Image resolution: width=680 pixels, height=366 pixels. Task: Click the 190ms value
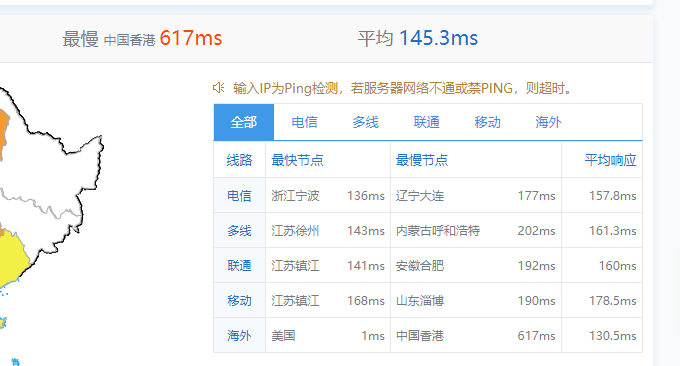pyautogui.click(x=536, y=301)
